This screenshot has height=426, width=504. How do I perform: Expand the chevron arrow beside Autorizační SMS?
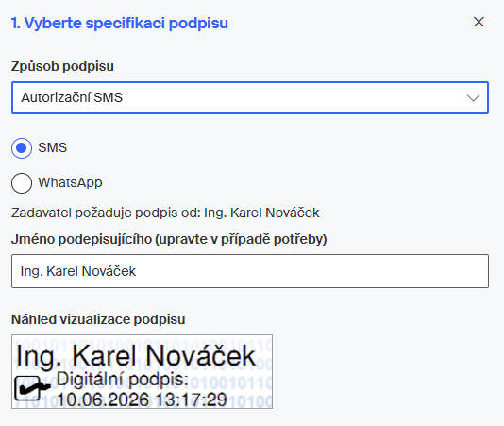pos(473,98)
